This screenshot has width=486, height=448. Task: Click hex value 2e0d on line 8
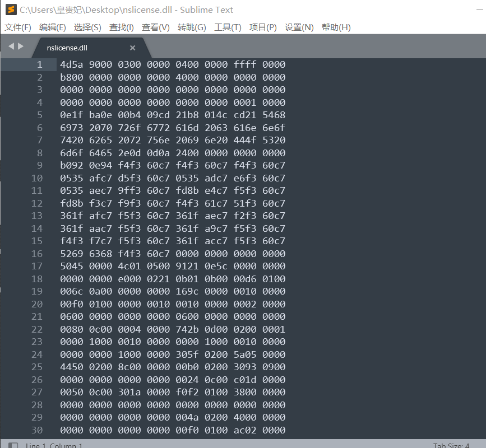[129, 153]
